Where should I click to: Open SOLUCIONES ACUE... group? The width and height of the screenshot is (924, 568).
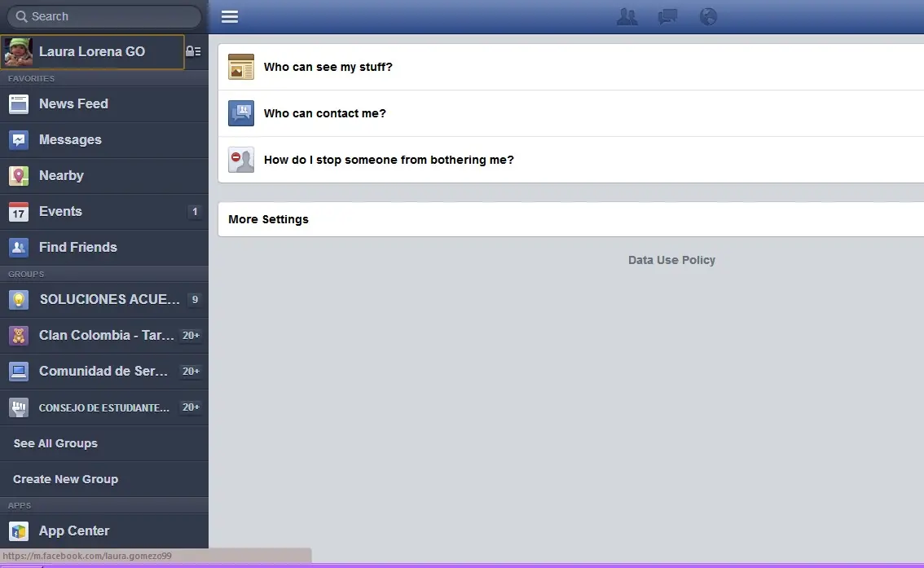(x=104, y=300)
